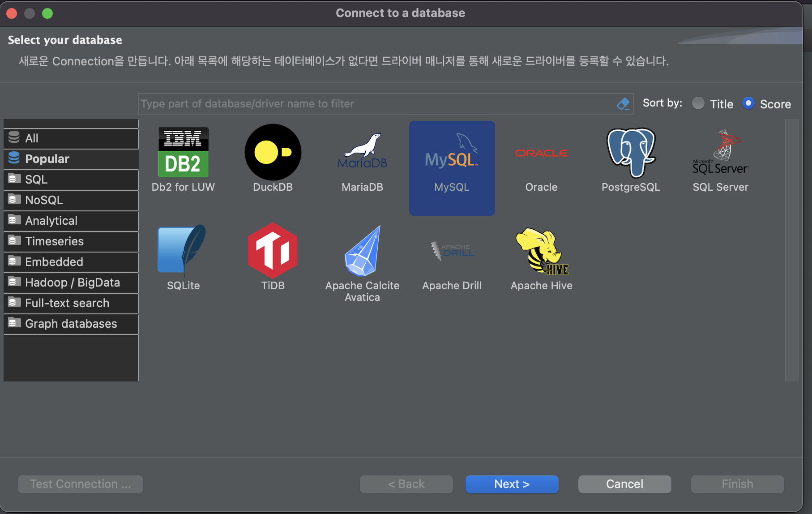
Task: Select the Hadoop / BigData category
Action: (x=71, y=283)
